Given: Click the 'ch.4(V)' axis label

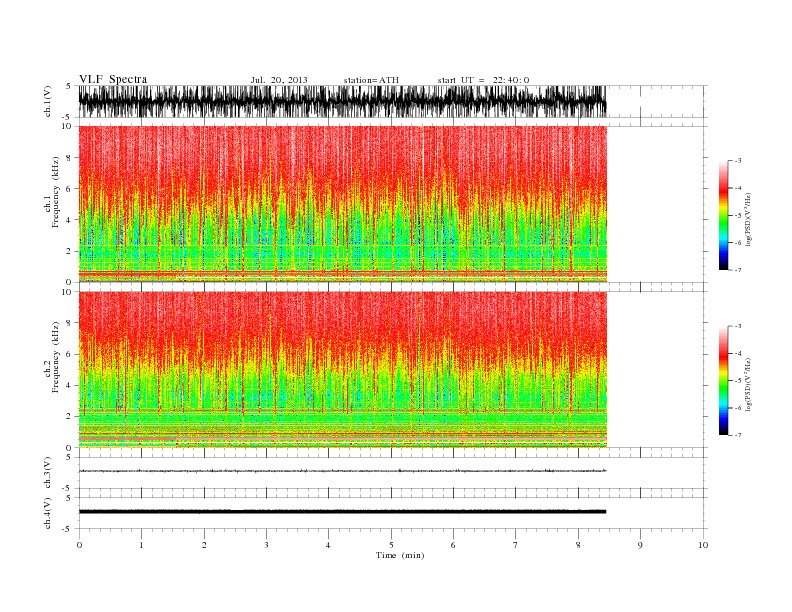Looking at the screenshot, I should pos(48,513).
